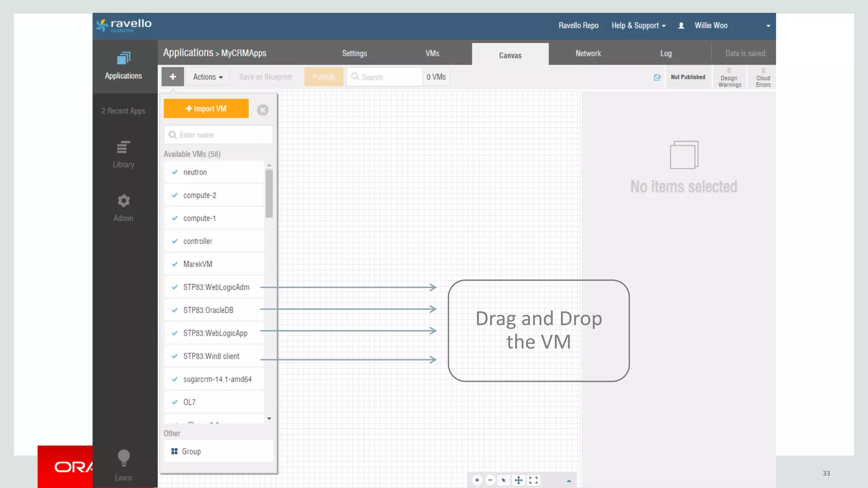Click the controller VM name
The width and height of the screenshot is (868, 488).
pos(198,241)
